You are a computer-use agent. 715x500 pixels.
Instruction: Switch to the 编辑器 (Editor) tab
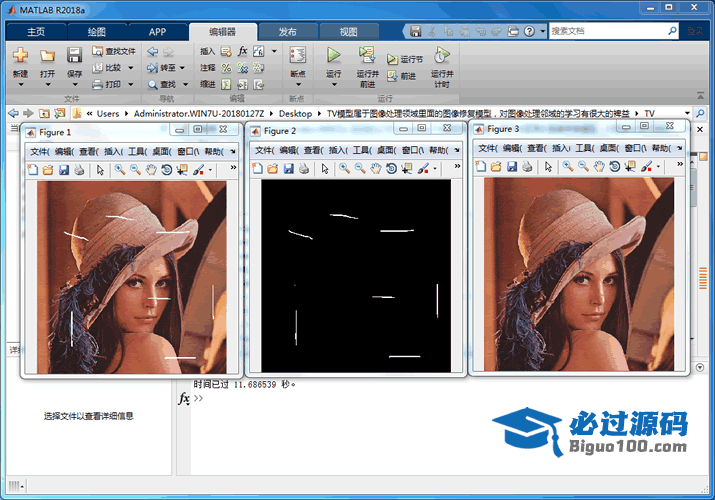click(223, 31)
